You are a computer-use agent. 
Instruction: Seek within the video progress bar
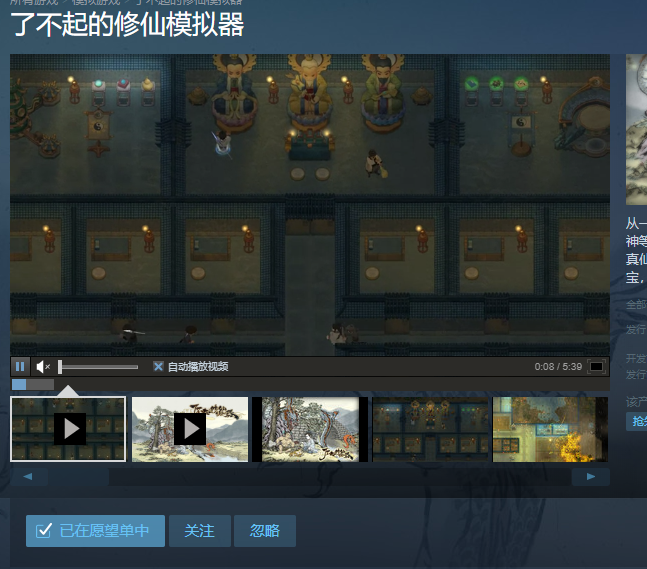point(310,385)
